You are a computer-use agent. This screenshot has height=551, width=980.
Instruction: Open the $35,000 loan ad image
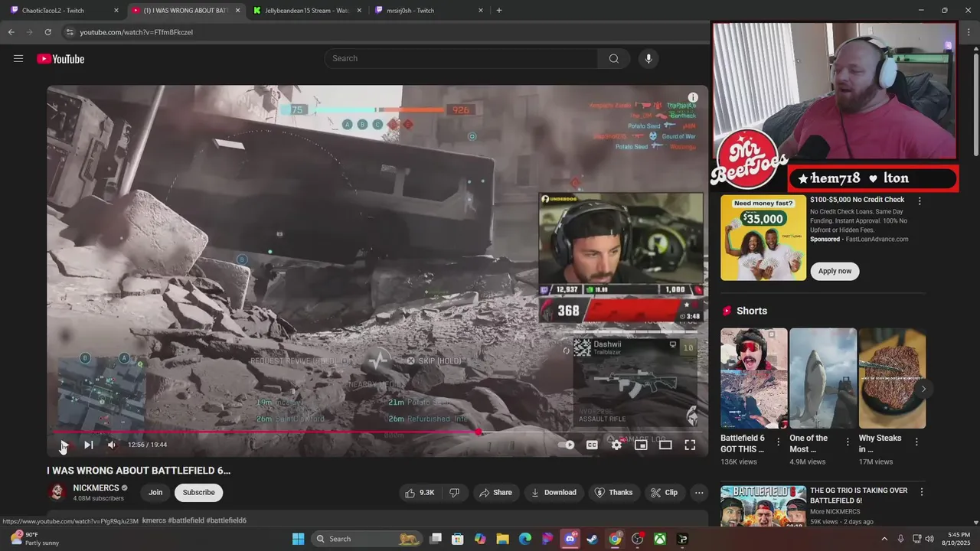tap(763, 237)
